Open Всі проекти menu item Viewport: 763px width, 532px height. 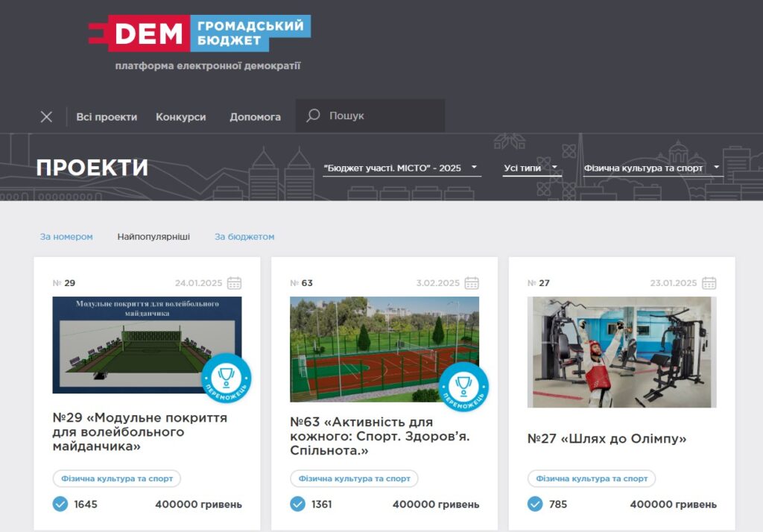coord(107,117)
